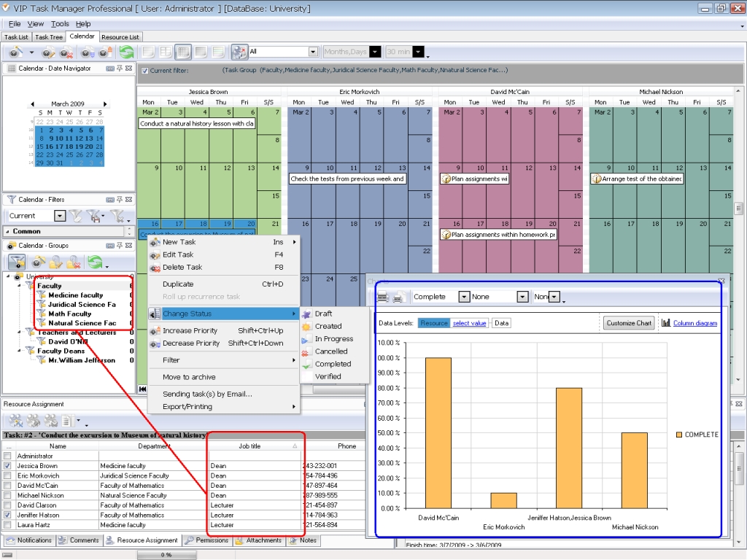
Task: Click the delete group icon in Calendar Groups
Action: tap(74, 262)
